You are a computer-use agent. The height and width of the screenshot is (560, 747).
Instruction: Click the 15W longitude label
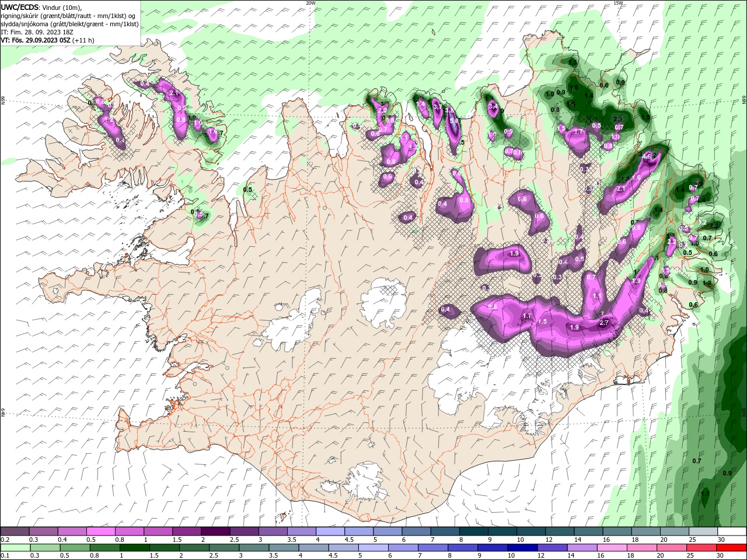[618, 3]
